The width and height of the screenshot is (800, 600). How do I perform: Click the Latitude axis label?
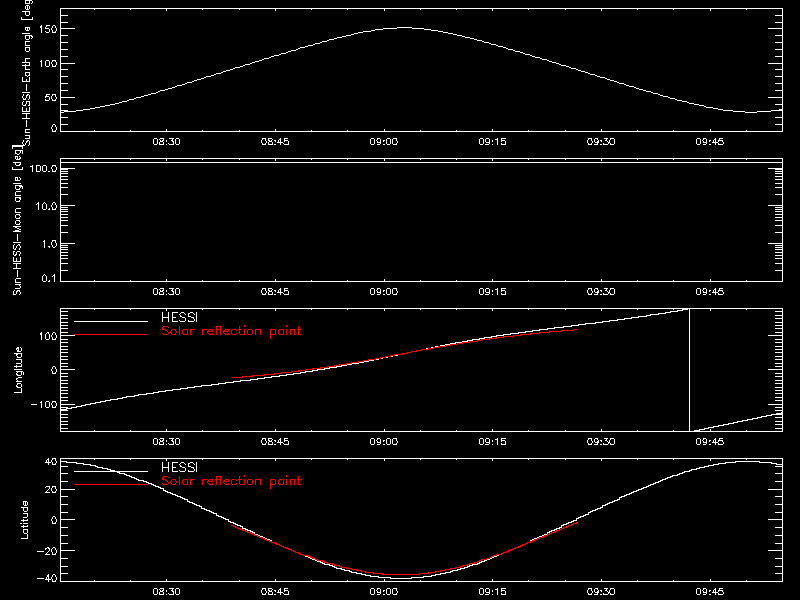tap(24, 520)
